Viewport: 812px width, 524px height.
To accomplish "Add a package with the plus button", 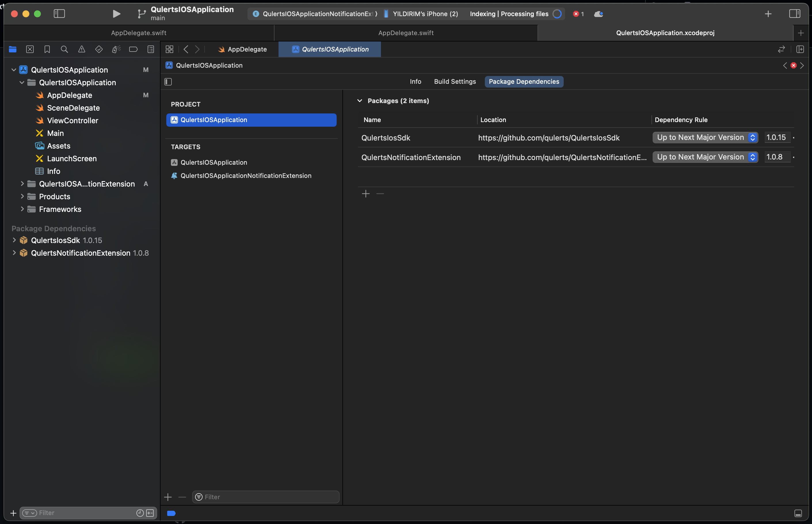I will pos(365,193).
